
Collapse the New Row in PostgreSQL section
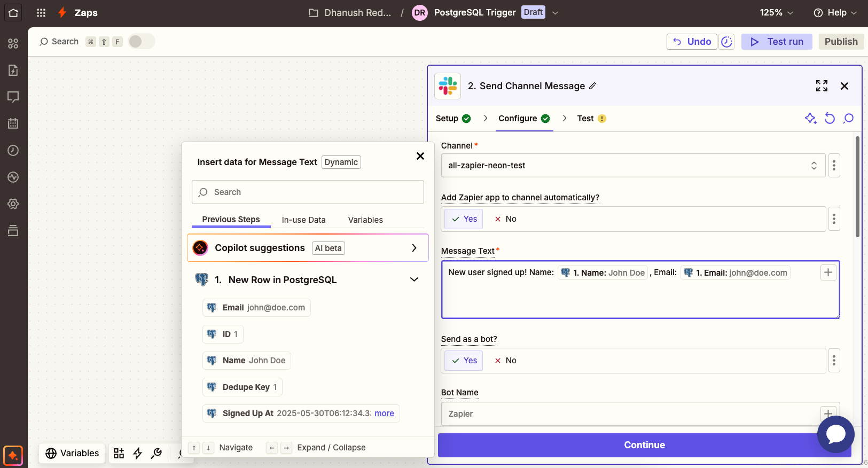[414, 280]
